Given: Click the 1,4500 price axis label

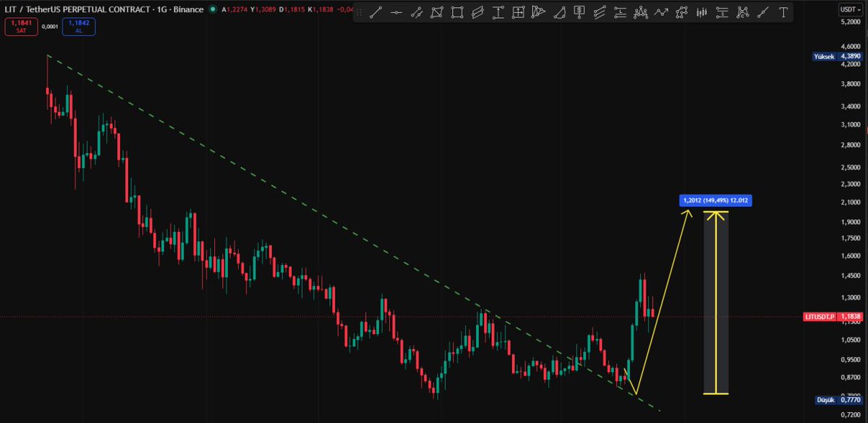Looking at the screenshot, I should click(850, 275).
